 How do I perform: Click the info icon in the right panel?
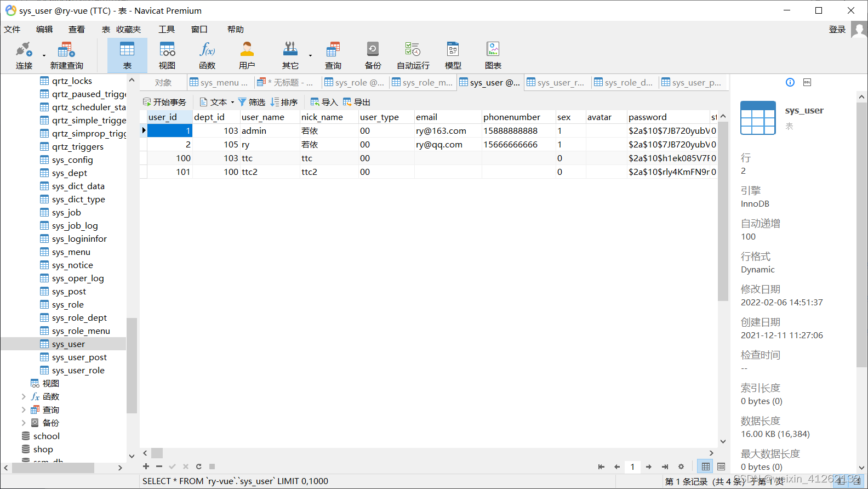pos(790,82)
